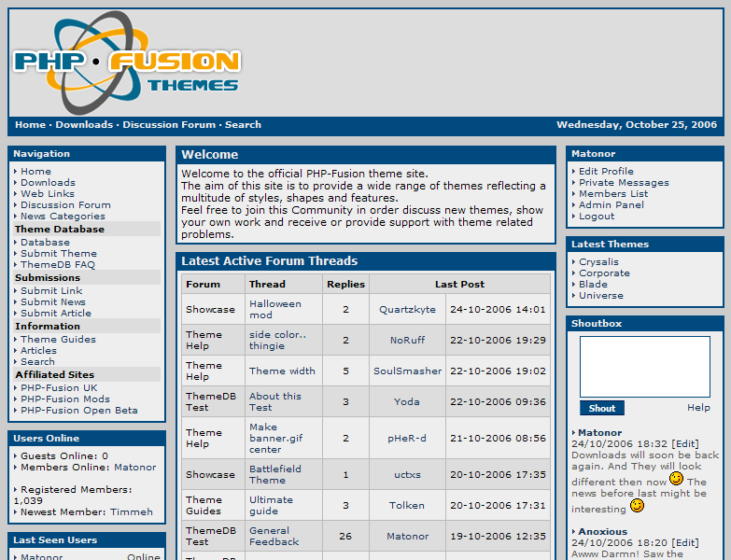Visit the PHP-Fusion Mods affiliated site
The height and width of the screenshot is (560, 731).
click(65, 399)
